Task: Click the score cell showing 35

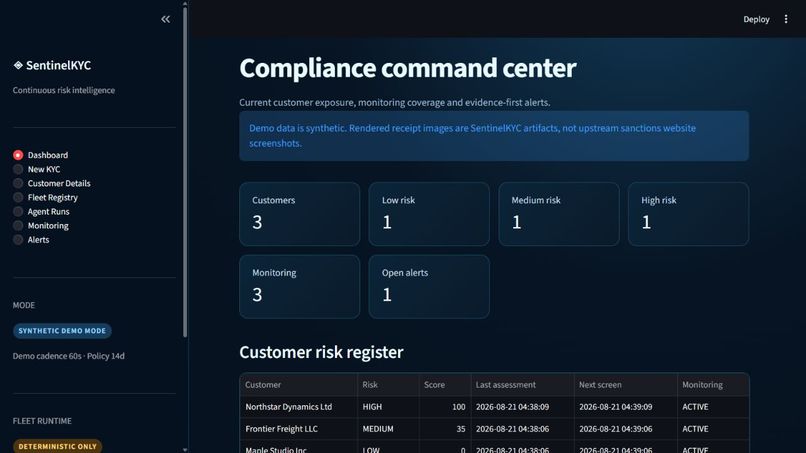Action: pyautogui.click(x=445, y=429)
